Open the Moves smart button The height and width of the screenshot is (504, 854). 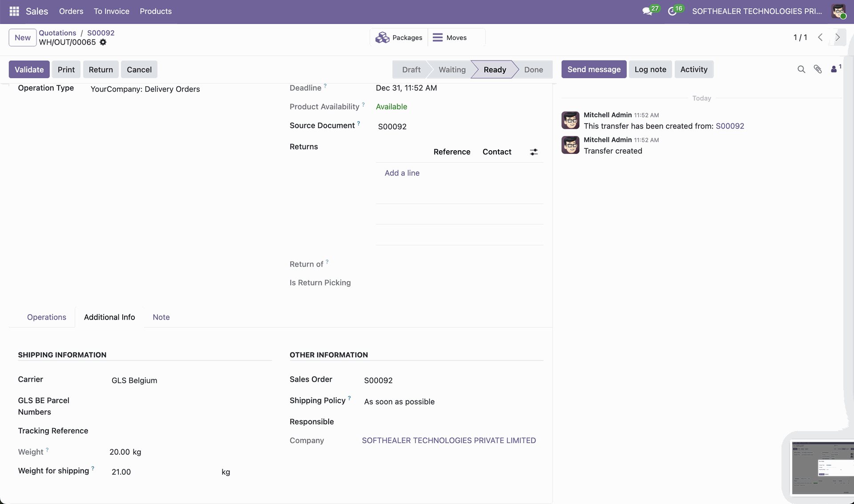click(x=450, y=38)
